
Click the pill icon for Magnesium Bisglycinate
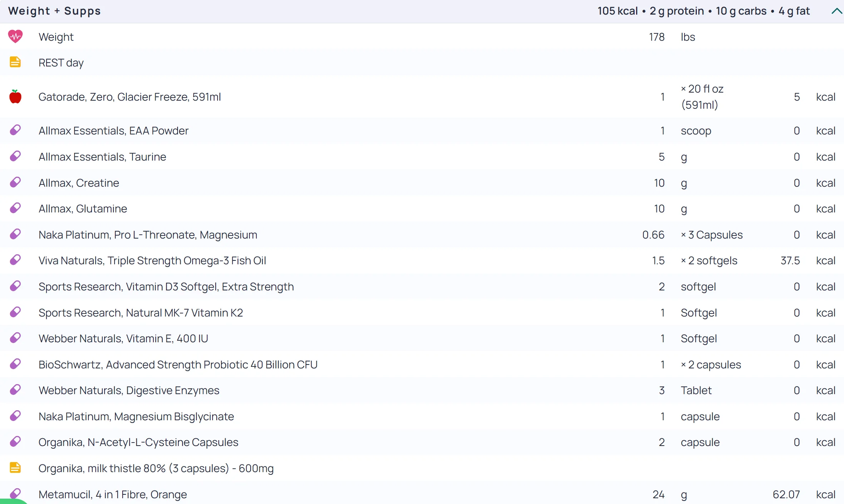pos(15,416)
